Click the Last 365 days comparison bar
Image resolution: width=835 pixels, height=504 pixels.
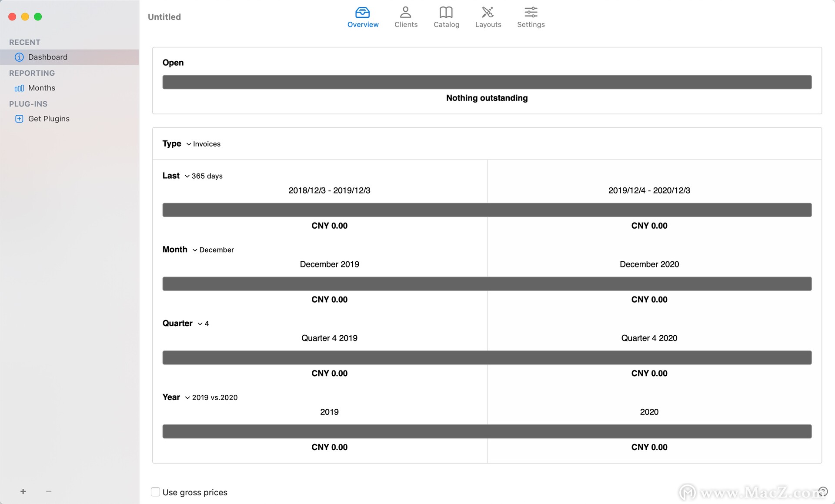coord(487,210)
